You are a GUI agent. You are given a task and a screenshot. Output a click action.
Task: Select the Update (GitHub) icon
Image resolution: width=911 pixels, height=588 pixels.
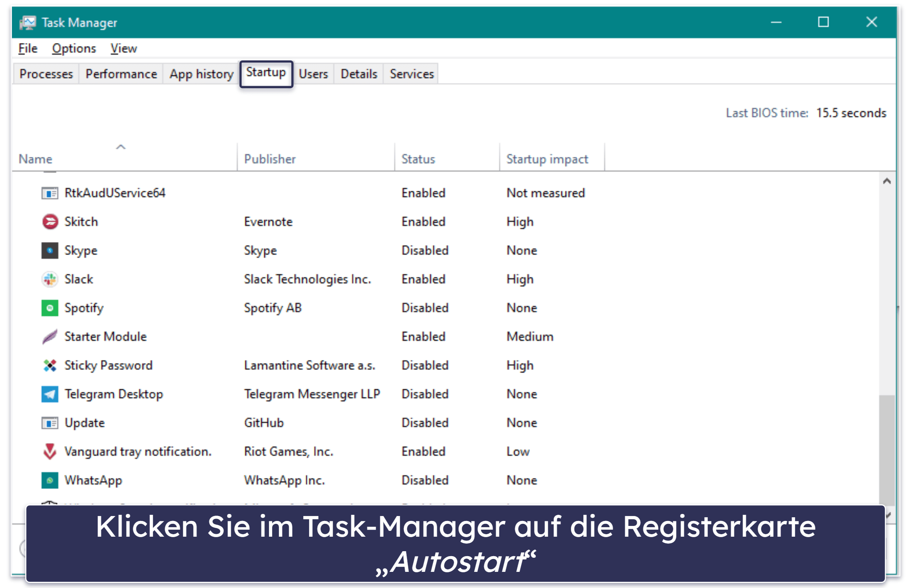pyautogui.click(x=50, y=423)
